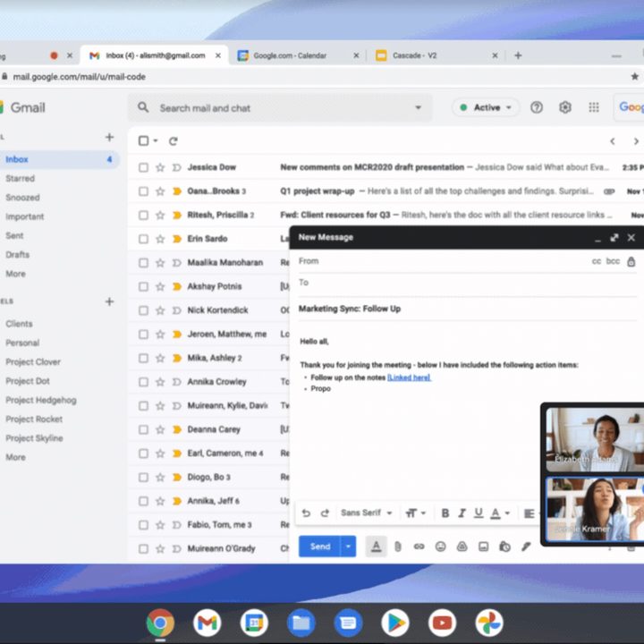Insert files using Drive icon

462,547
